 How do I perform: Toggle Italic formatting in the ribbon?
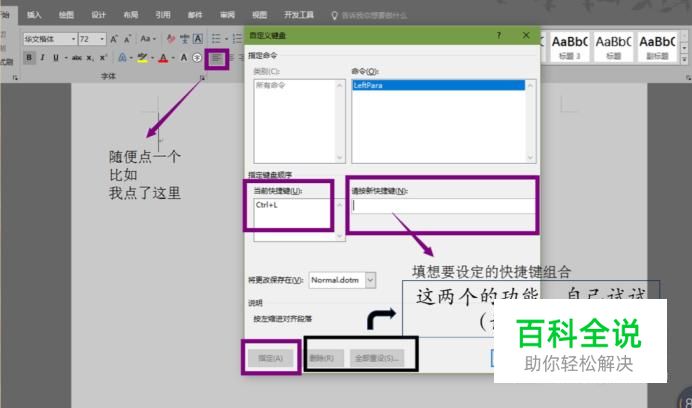[x=43, y=58]
